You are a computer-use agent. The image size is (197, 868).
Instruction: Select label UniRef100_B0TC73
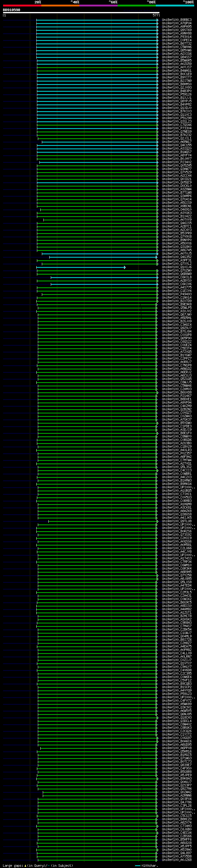click(177, 761)
